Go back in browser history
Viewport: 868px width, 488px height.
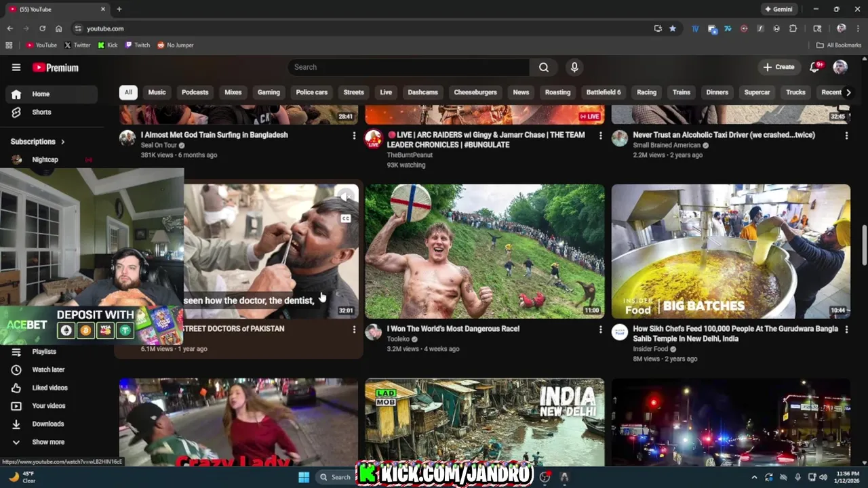click(9, 28)
